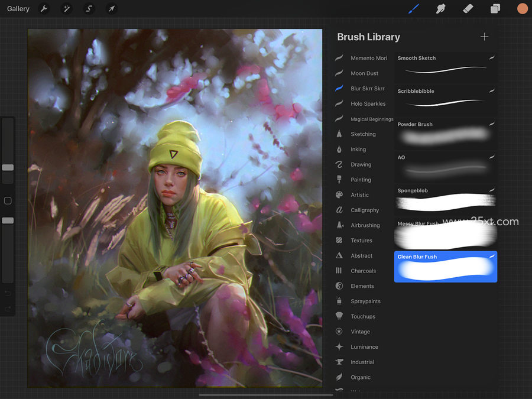Open the Layers panel

pos(495,8)
